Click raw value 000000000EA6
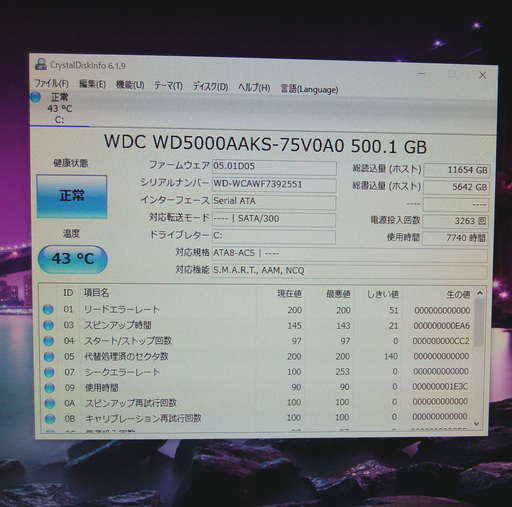 pos(441,326)
